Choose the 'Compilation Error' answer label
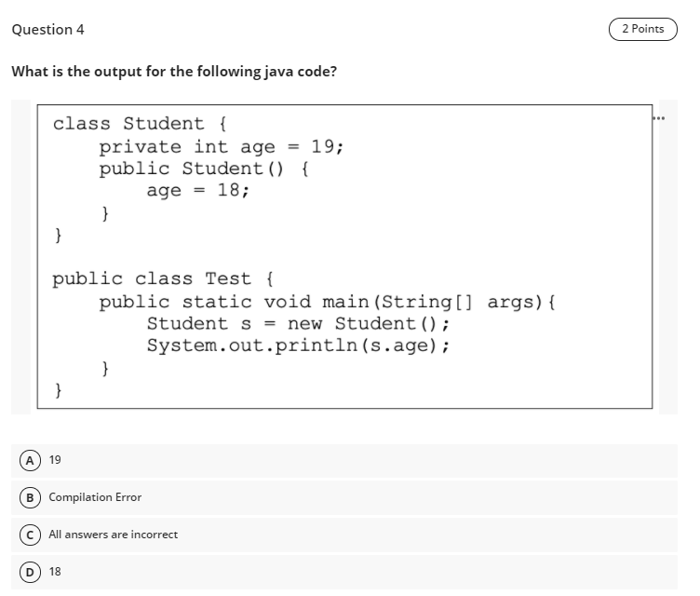700x596 pixels. coord(95,497)
